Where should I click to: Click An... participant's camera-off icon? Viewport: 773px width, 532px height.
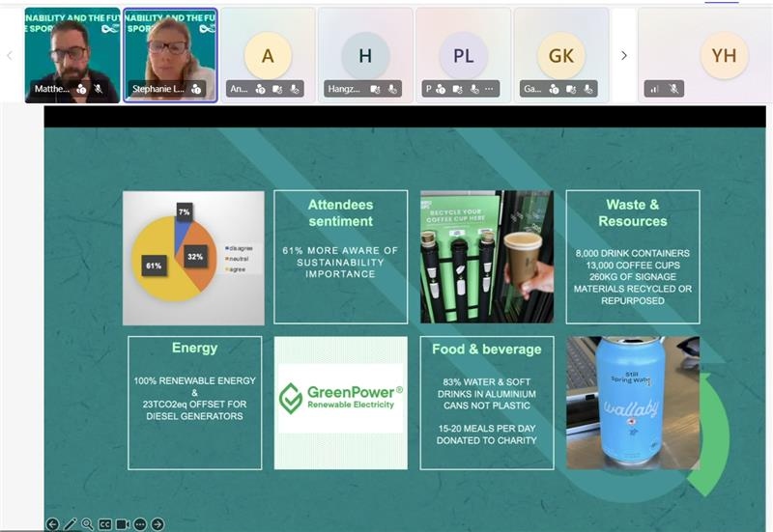click(x=277, y=89)
